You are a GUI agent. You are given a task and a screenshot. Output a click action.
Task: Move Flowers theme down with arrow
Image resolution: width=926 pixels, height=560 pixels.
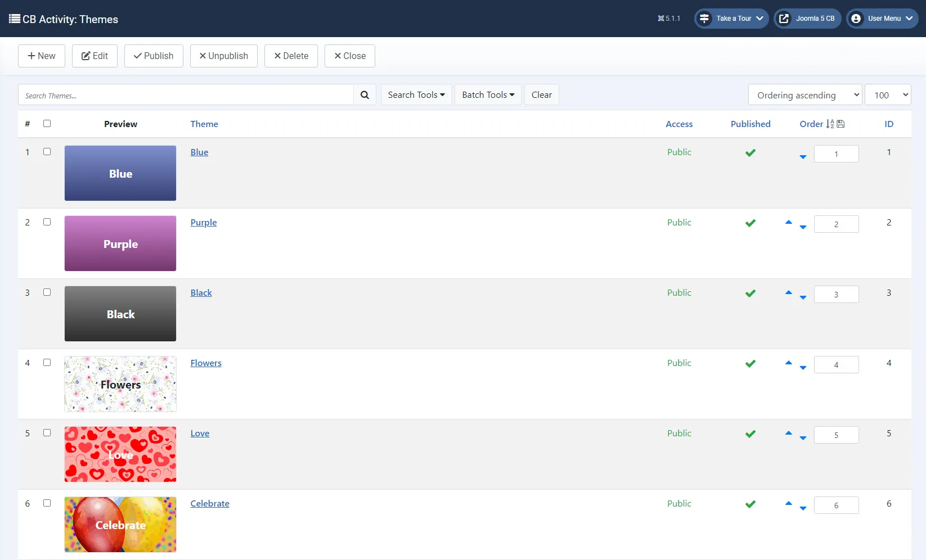click(803, 368)
